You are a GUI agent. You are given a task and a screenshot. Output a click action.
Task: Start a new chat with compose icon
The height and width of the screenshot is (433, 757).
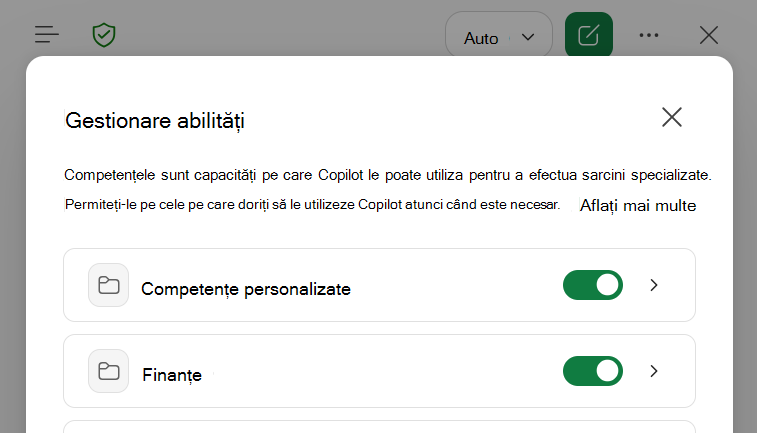coord(589,35)
